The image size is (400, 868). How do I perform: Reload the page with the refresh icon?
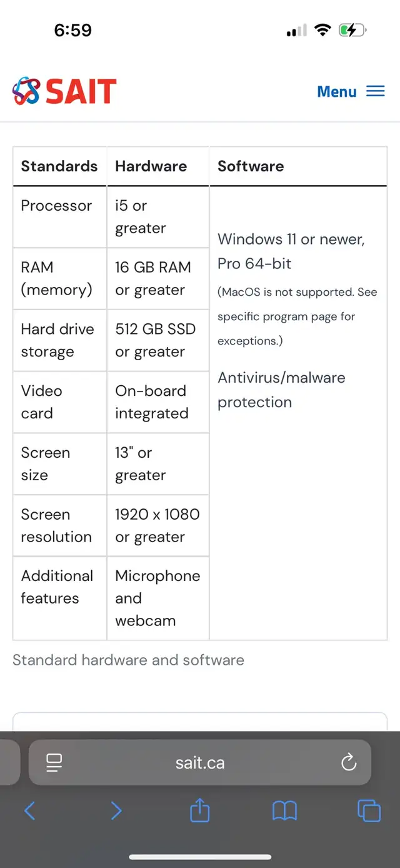(349, 762)
